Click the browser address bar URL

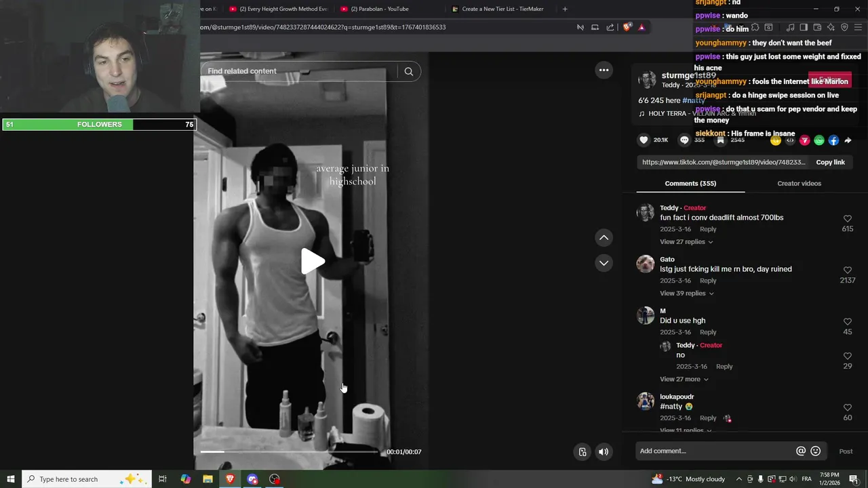323,27
